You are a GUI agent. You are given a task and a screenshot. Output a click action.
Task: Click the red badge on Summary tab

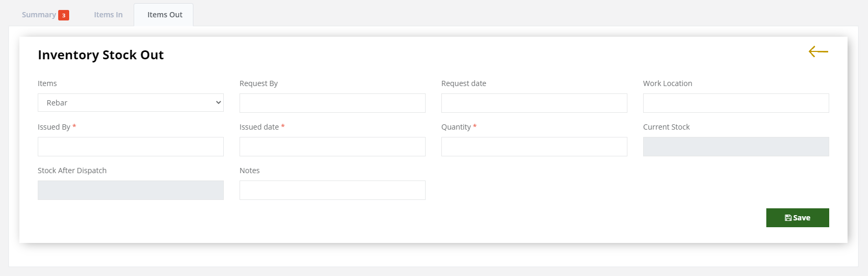pos(63,15)
